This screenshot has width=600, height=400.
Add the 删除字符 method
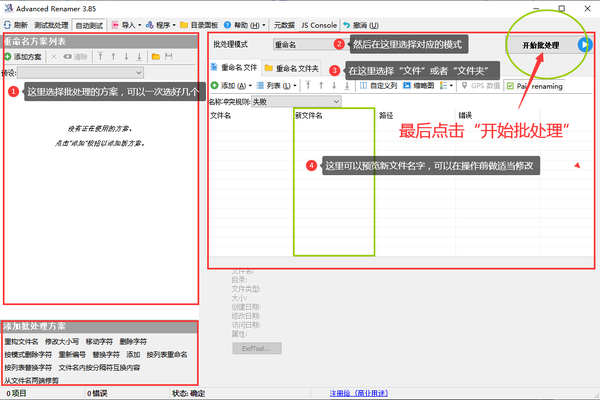pos(133,341)
